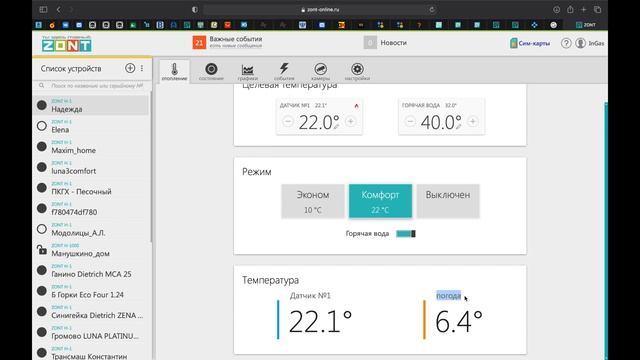
Task: Open the InGas user profile
Action: [589, 43]
